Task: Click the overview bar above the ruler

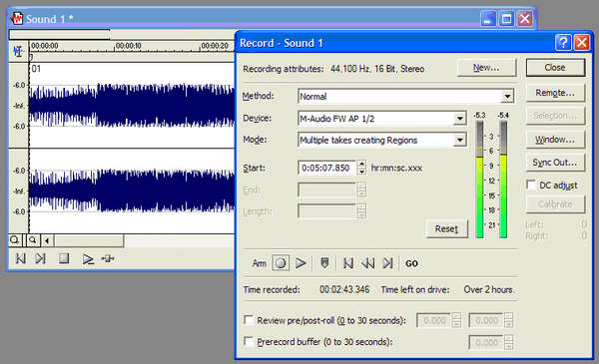Action: click(122, 34)
